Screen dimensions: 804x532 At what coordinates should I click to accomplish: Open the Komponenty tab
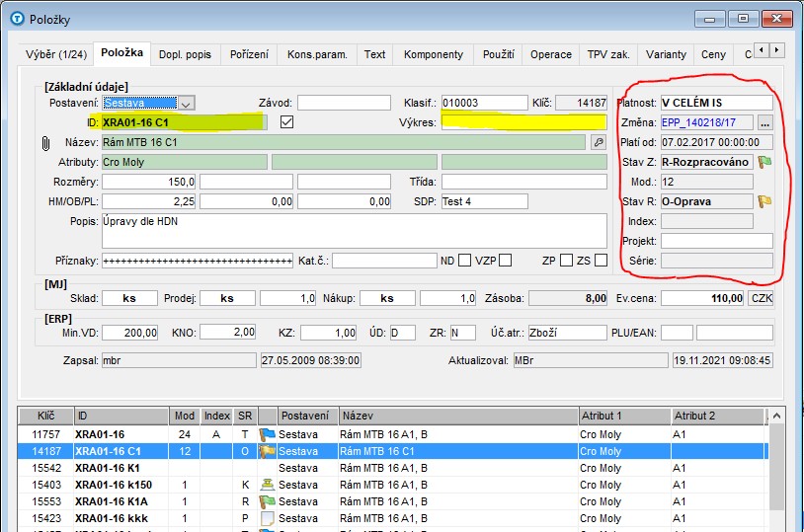(x=434, y=54)
